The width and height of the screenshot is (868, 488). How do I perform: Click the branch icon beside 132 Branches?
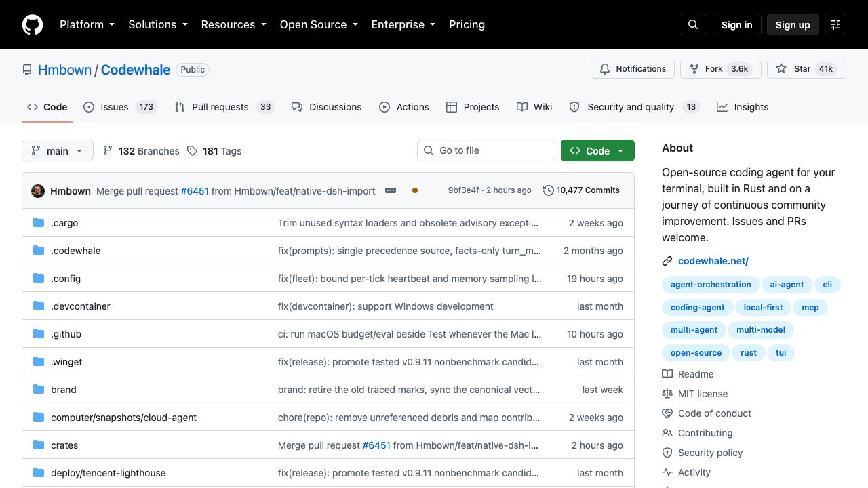tap(108, 150)
